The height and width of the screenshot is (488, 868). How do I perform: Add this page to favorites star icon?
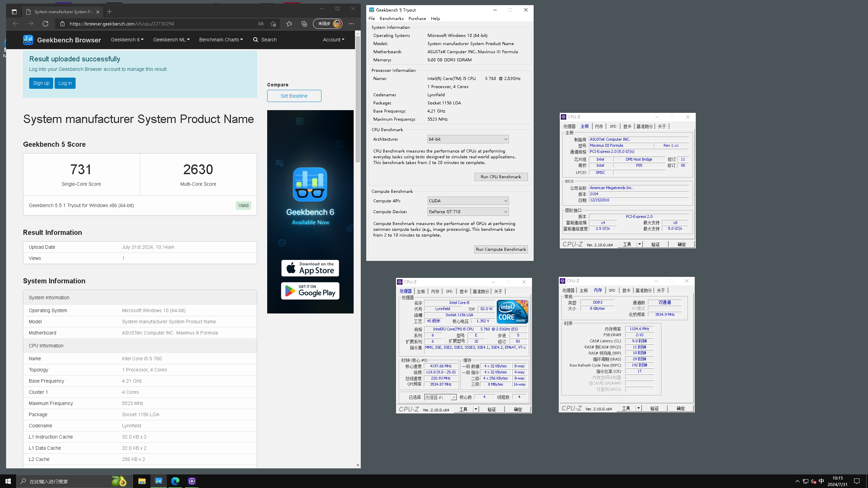273,24
